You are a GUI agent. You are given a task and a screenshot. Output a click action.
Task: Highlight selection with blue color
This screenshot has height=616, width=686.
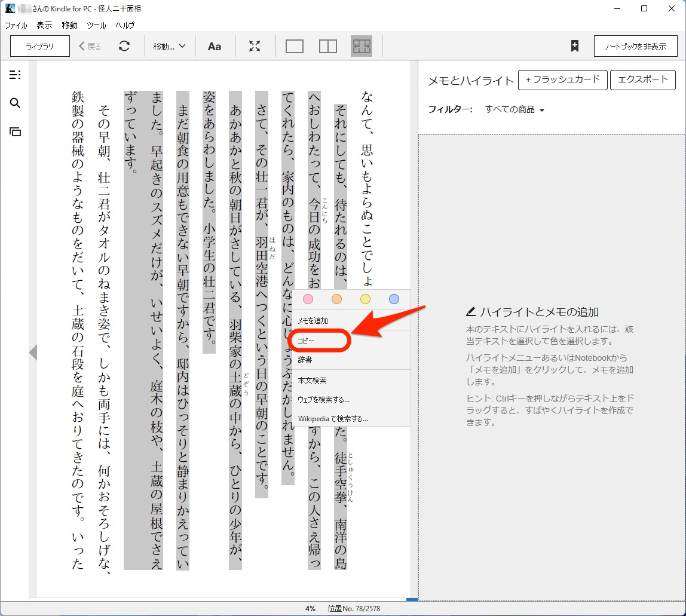coord(394,299)
